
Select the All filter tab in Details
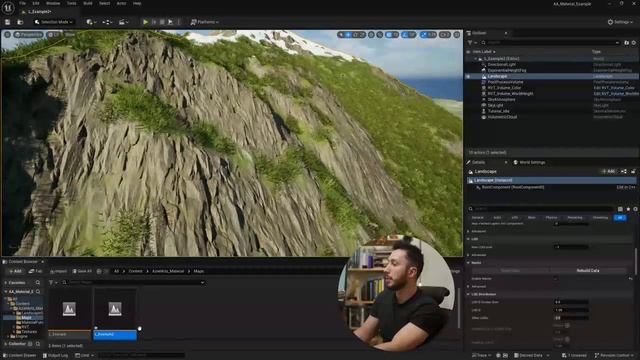tap(620, 218)
